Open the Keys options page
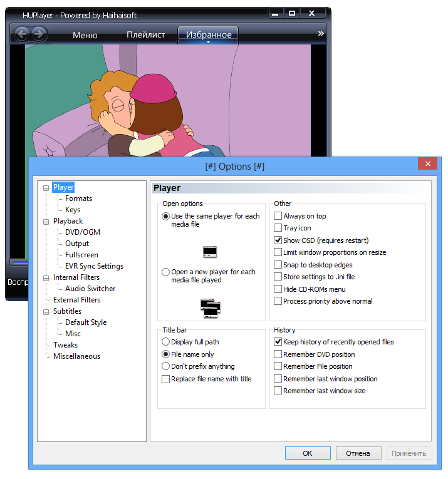Screen dimensions: 448x479 click(x=73, y=210)
